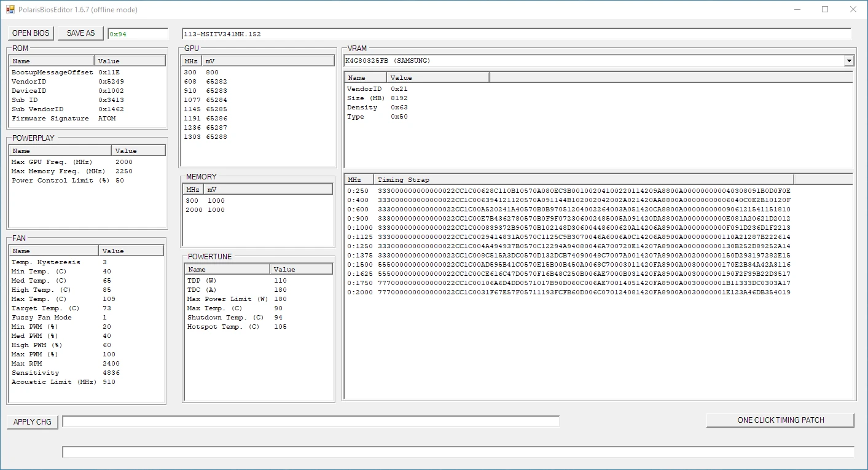Run the ONE CLICK TIMING PATCH
The width and height of the screenshot is (868, 470).
[780, 420]
